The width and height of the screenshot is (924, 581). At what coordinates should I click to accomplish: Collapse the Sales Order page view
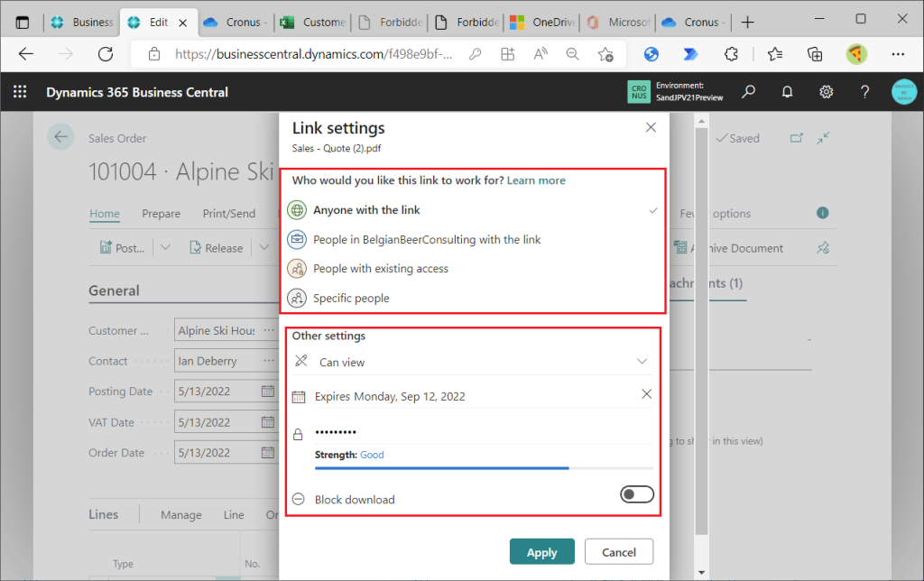click(x=823, y=138)
